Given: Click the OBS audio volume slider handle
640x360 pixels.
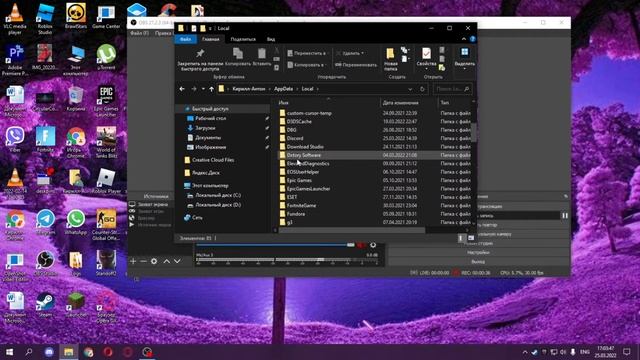Looking at the screenshot, I should tap(351, 245).
